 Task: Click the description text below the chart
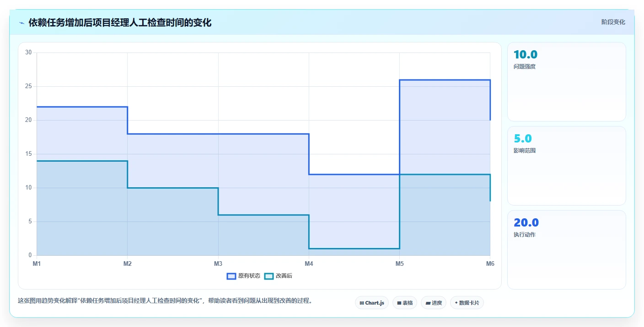[x=165, y=301]
